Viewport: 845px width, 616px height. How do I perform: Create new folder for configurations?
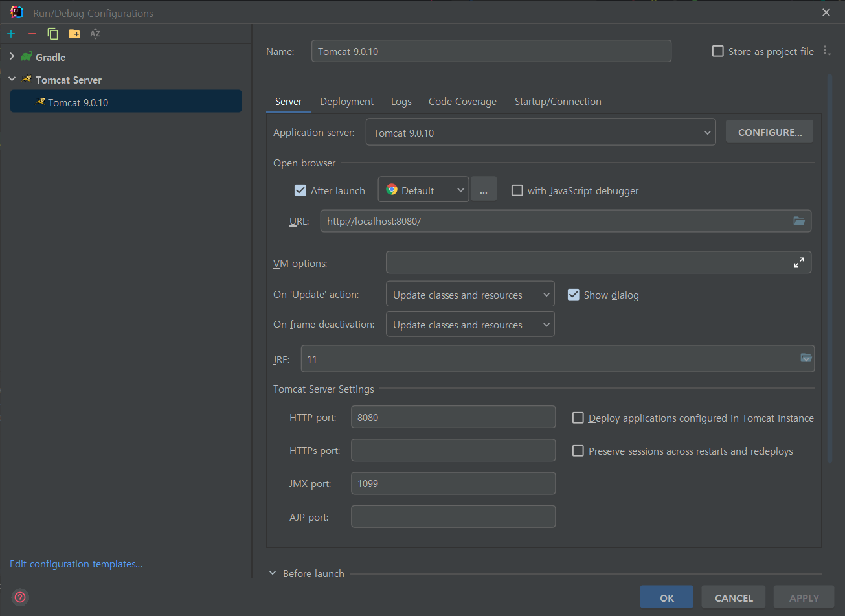click(74, 34)
